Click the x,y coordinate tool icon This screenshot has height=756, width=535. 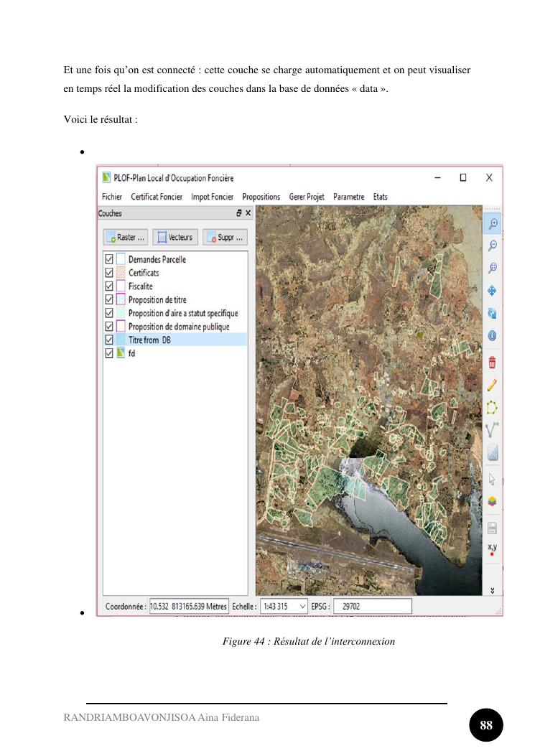point(493,550)
